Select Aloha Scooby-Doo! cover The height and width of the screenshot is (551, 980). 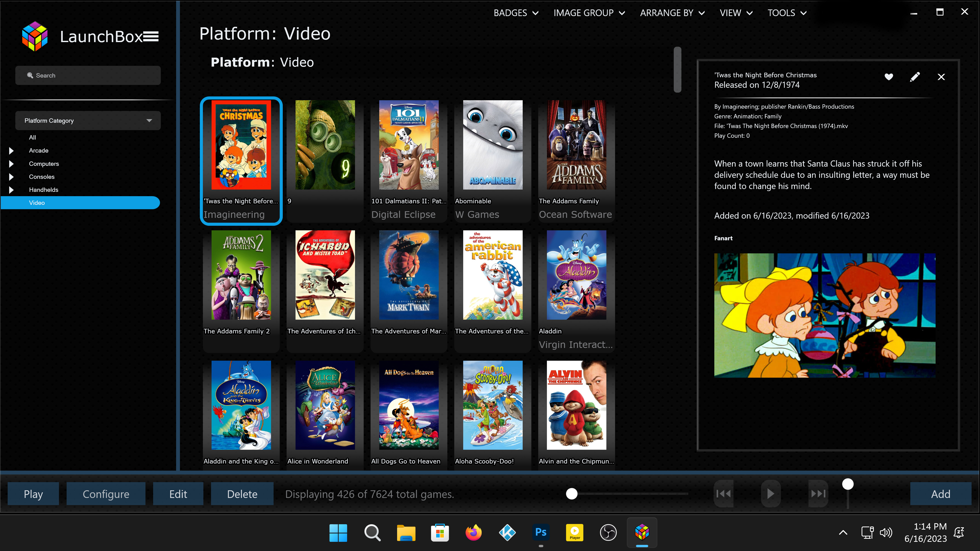493,405
